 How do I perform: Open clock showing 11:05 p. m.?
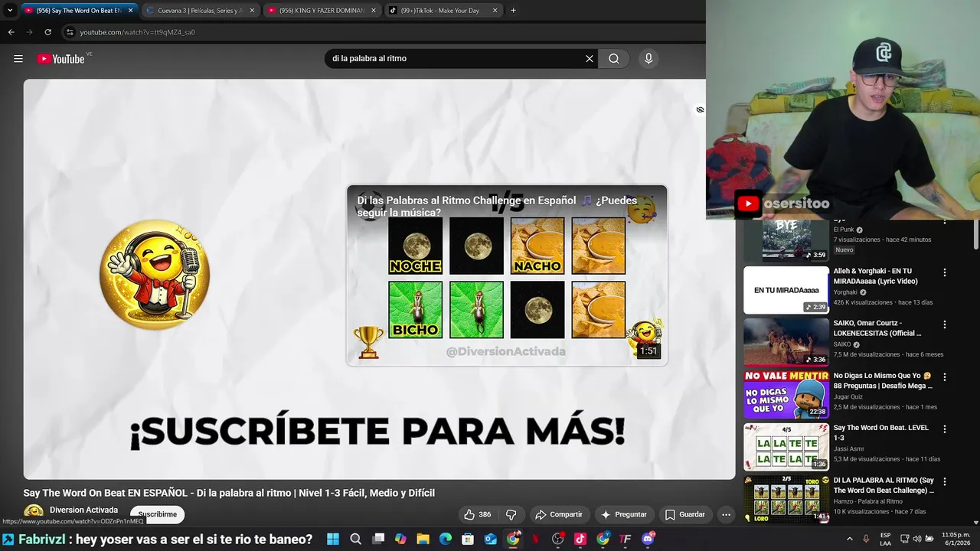click(958, 540)
